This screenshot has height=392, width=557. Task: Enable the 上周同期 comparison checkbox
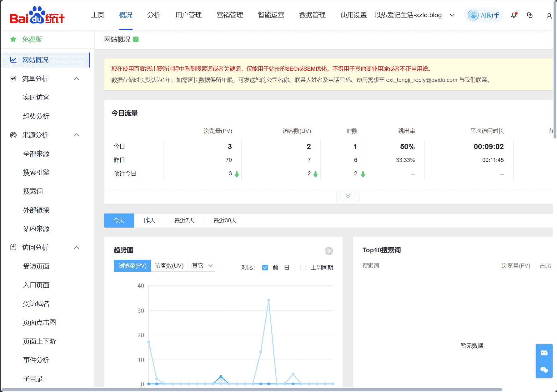pyautogui.click(x=303, y=268)
